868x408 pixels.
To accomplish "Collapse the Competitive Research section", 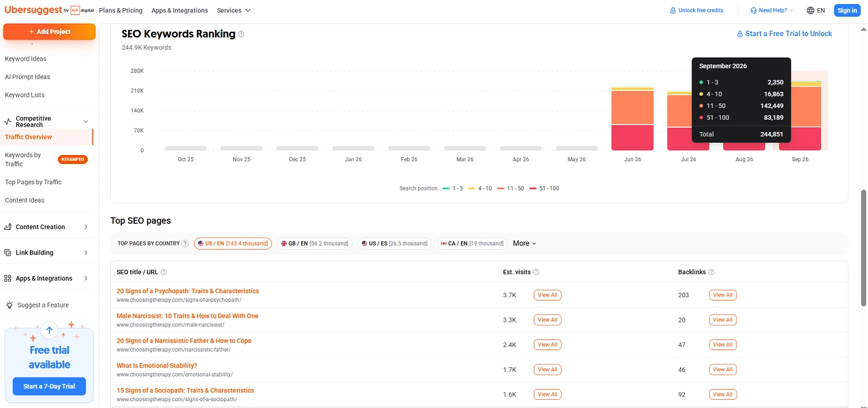I will pyautogui.click(x=86, y=122).
